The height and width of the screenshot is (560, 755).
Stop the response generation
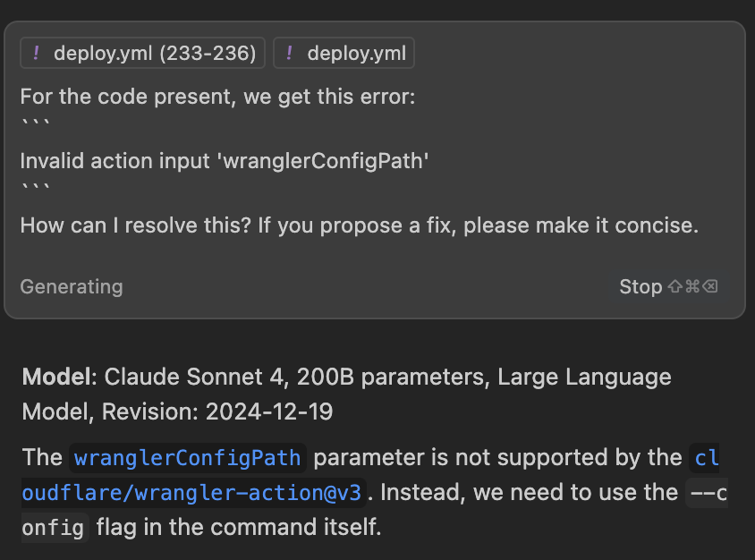click(668, 286)
